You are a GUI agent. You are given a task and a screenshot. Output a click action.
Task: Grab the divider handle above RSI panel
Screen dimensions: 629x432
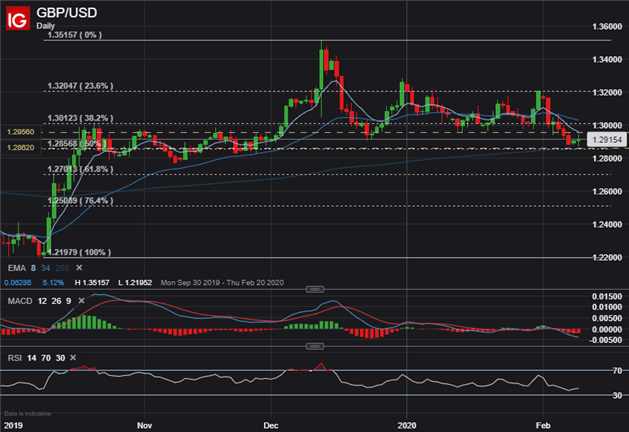(x=315, y=346)
